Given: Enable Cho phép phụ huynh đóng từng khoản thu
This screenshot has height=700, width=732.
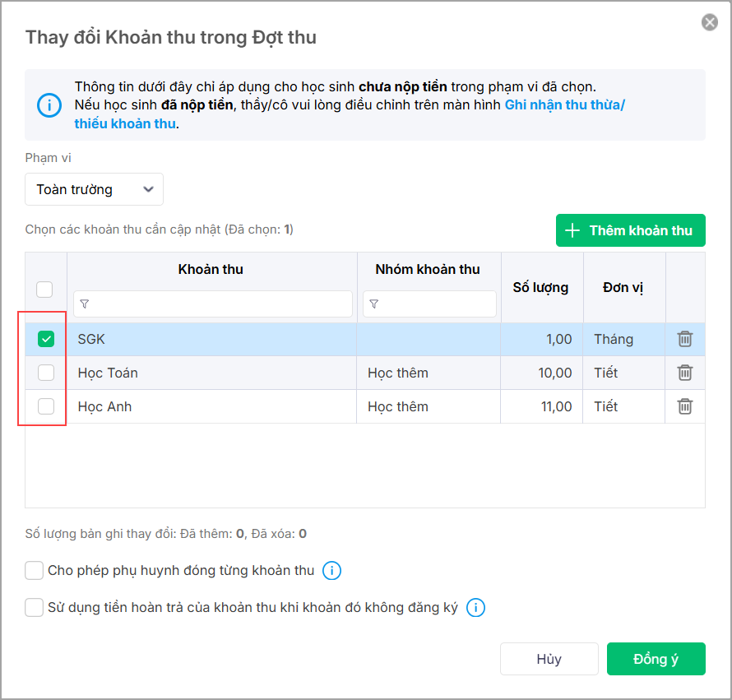Looking at the screenshot, I should pyautogui.click(x=35, y=571).
